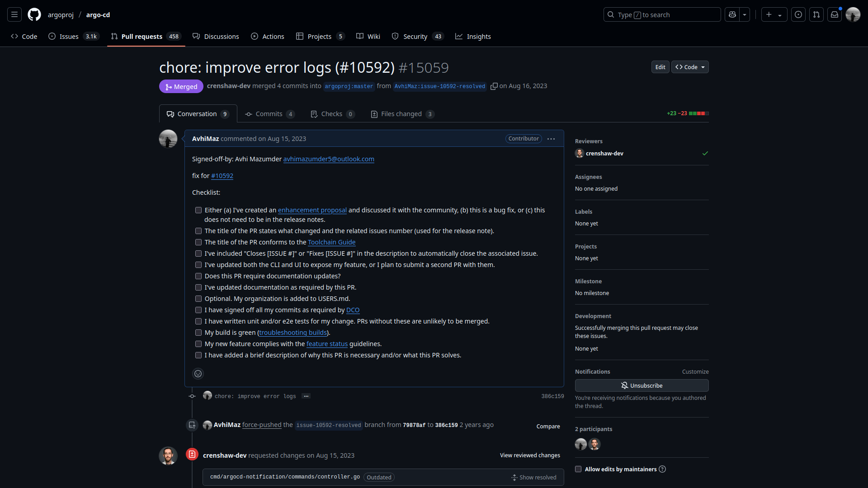
Task: Open the Insights repository tab
Action: tap(473, 37)
